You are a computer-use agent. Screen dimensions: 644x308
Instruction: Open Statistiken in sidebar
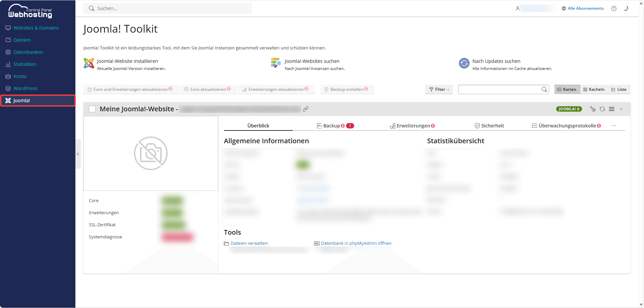click(25, 64)
